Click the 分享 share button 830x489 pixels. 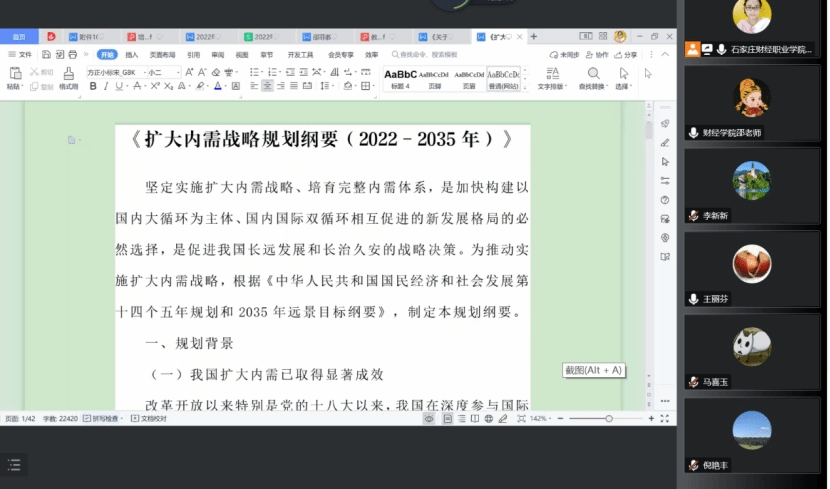pos(625,55)
